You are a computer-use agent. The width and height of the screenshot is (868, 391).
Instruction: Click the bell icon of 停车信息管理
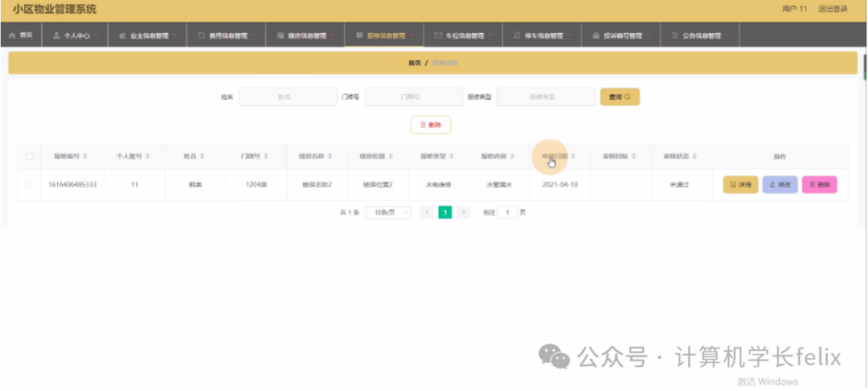(x=517, y=35)
